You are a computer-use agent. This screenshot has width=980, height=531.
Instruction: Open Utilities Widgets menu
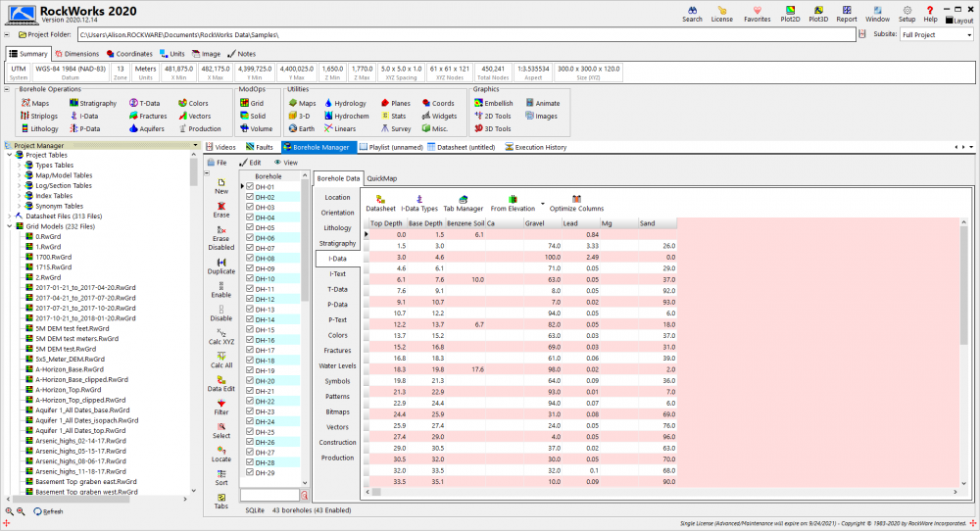click(x=439, y=117)
